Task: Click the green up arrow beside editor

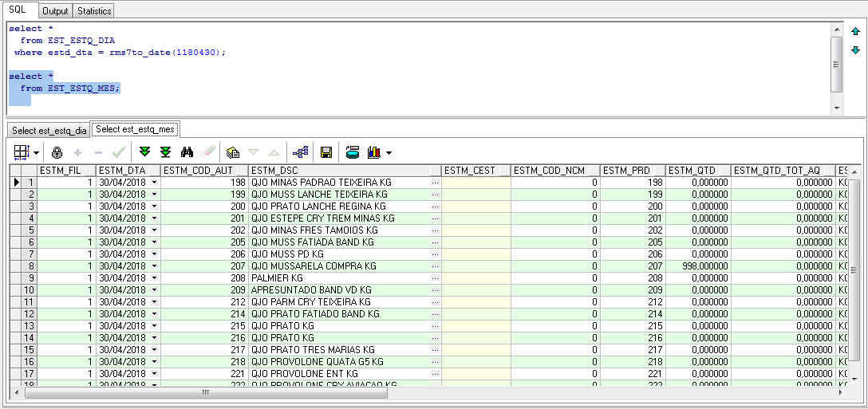Action: [x=856, y=32]
